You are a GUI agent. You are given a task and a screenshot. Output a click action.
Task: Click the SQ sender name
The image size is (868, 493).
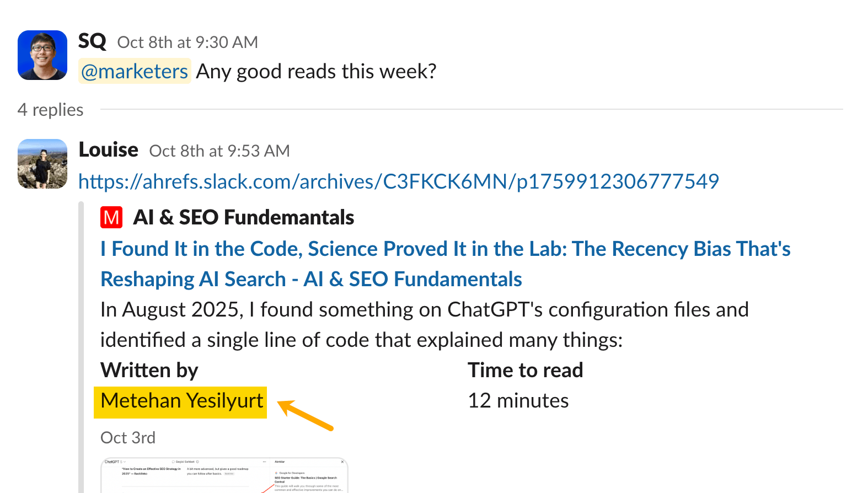pos(92,41)
